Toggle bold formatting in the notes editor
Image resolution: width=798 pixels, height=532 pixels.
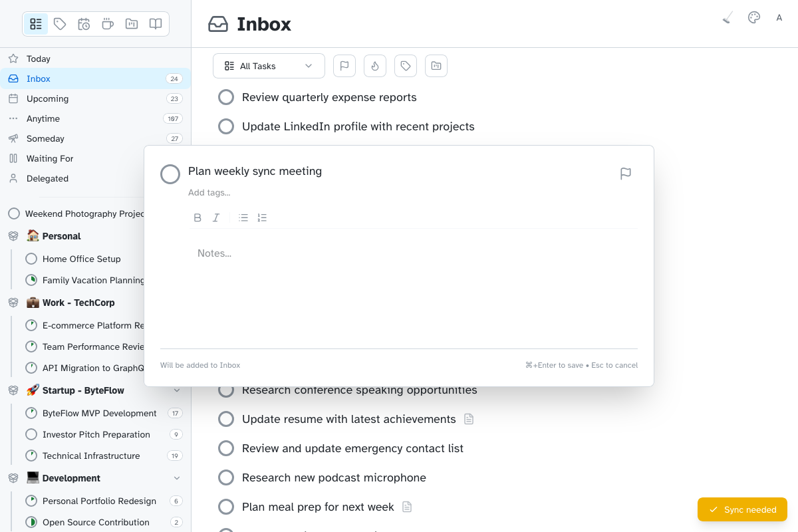tap(198, 217)
